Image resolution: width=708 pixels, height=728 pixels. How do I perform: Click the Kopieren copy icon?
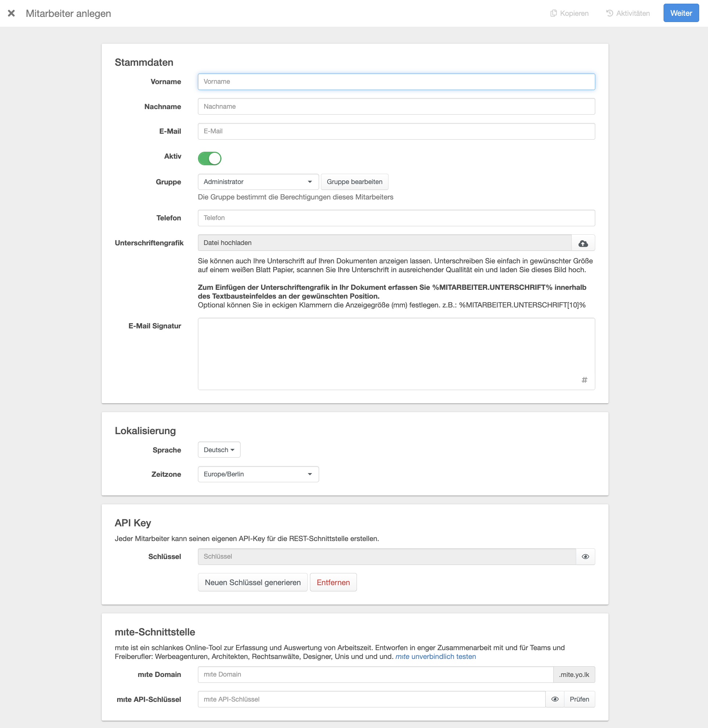[x=554, y=13]
